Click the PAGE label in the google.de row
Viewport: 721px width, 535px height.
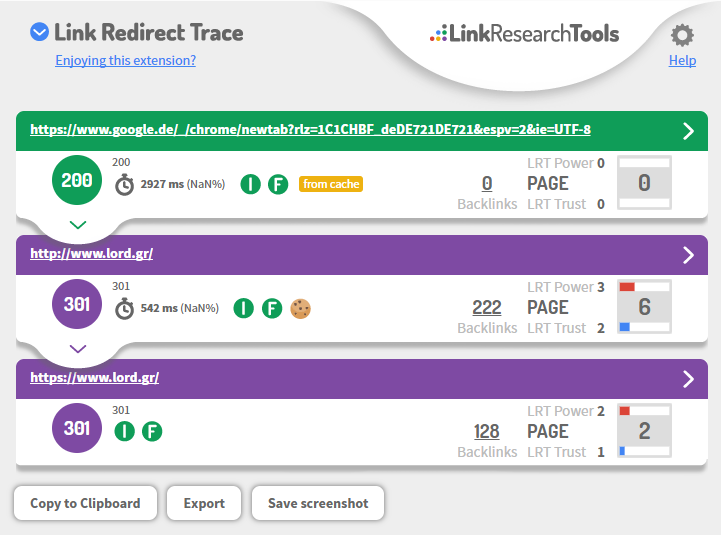548,184
